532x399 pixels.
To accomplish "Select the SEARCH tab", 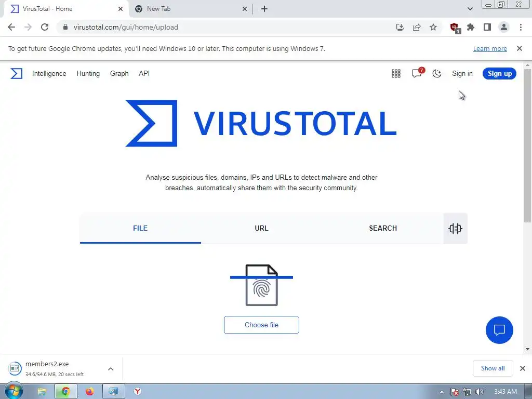I will (x=383, y=229).
